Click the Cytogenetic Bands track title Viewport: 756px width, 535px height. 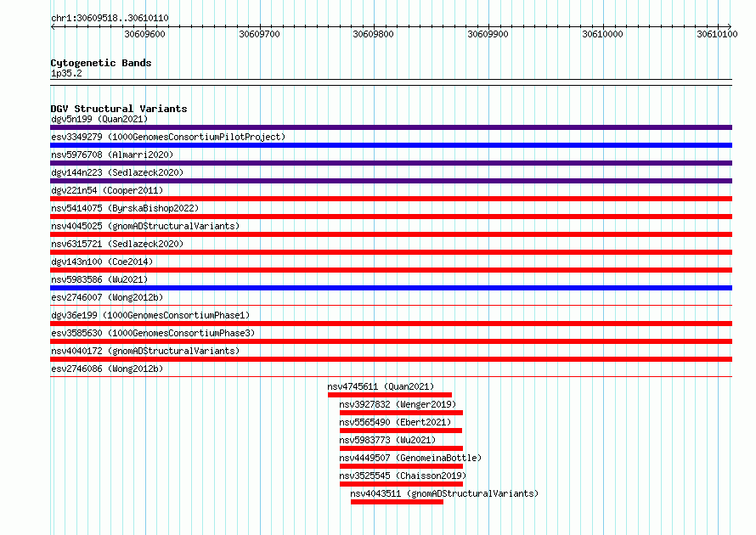point(101,63)
